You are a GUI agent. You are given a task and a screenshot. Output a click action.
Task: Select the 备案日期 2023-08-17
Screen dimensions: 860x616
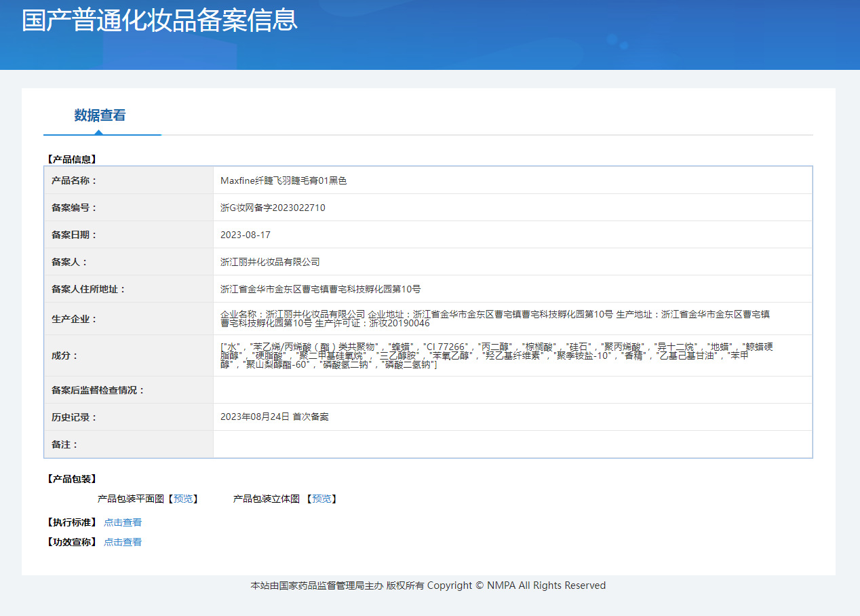246,234
